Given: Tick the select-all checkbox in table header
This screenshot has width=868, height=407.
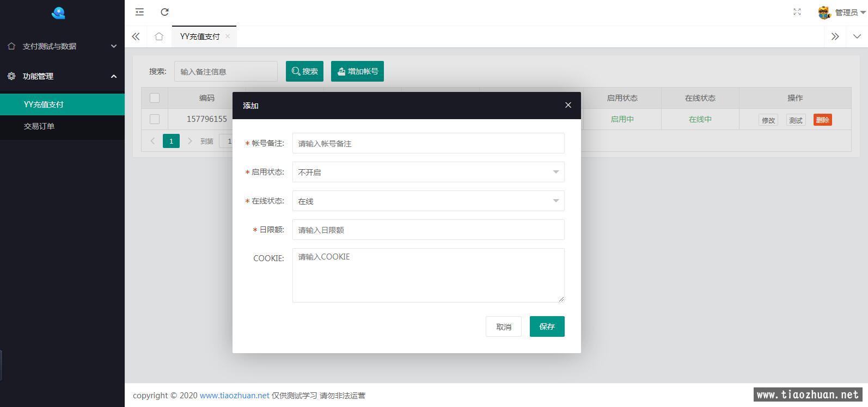Looking at the screenshot, I should tap(155, 98).
